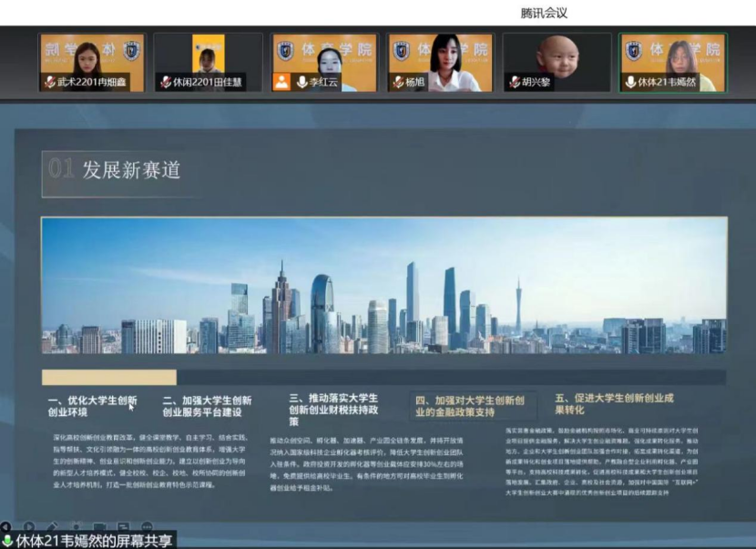Click the heading 三、推动落实大学生创新创业财税扶持政策
The image size is (756, 549).
pyautogui.click(x=333, y=410)
